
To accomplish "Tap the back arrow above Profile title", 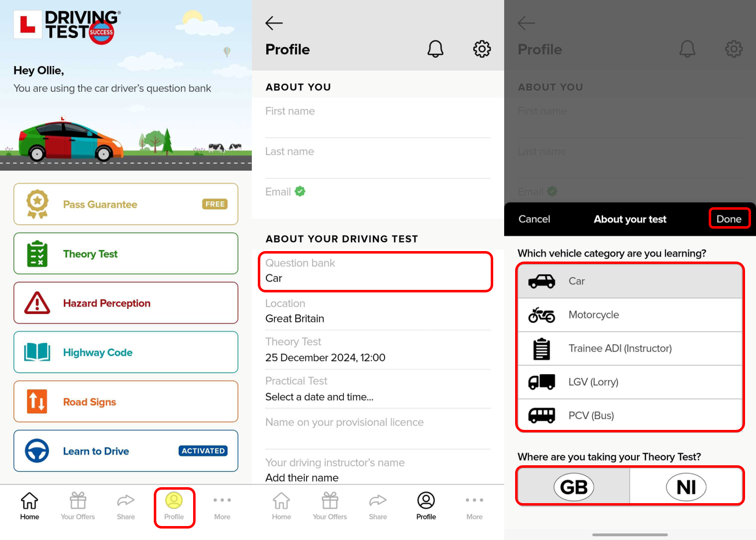I will click(274, 23).
